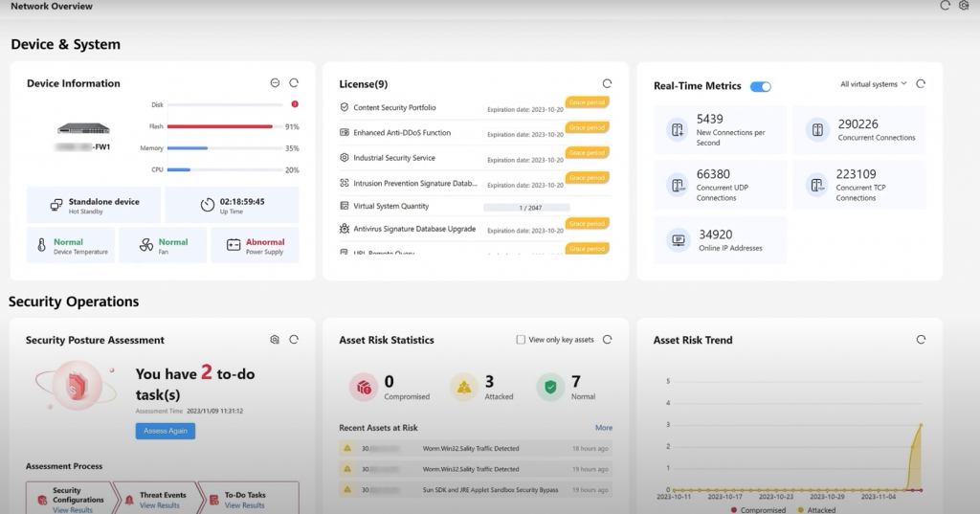The height and width of the screenshot is (514, 980).
Task: Click the Compromised assets icon
Action: 363,387
